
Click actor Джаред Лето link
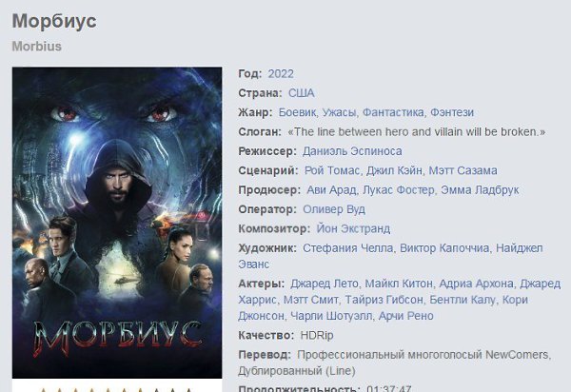coord(325,284)
